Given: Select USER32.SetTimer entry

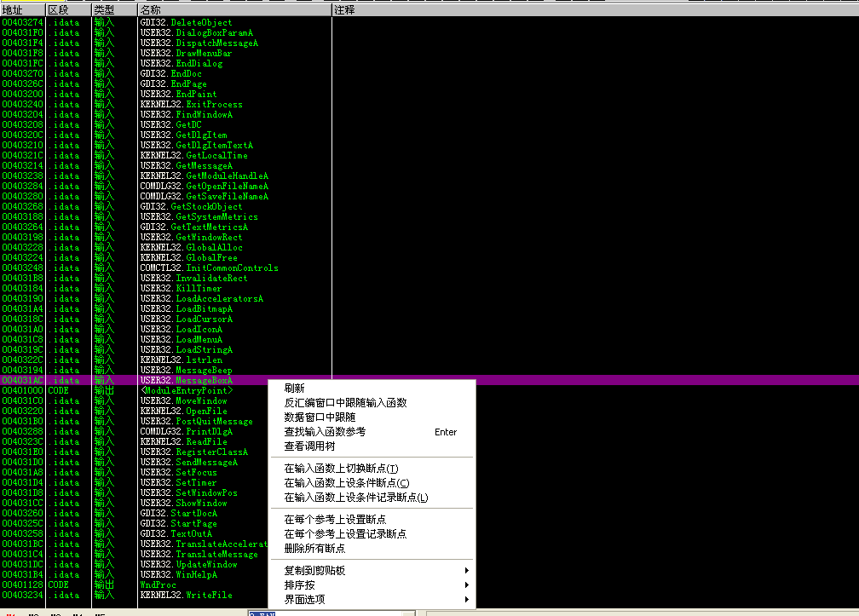Looking at the screenshot, I should pyautogui.click(x=179, y=482).
